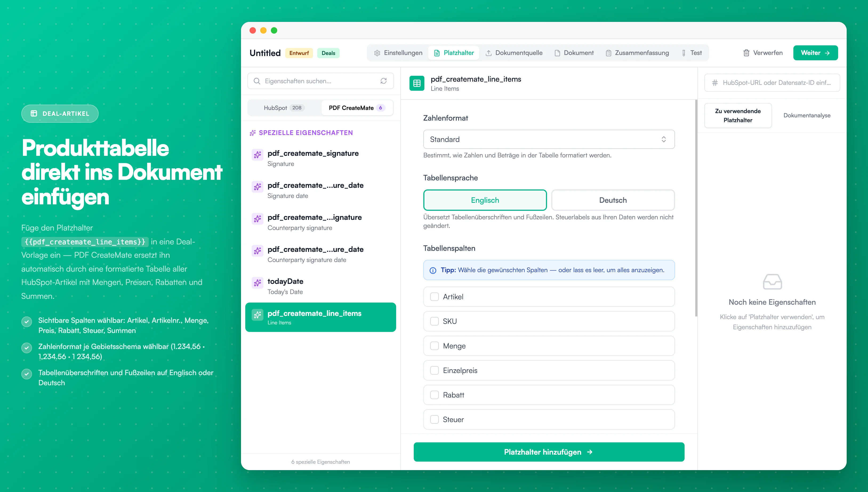The height and width of the screenshot is (492, 868).
Task: Click the Deals badge
Action: [328, 53]
